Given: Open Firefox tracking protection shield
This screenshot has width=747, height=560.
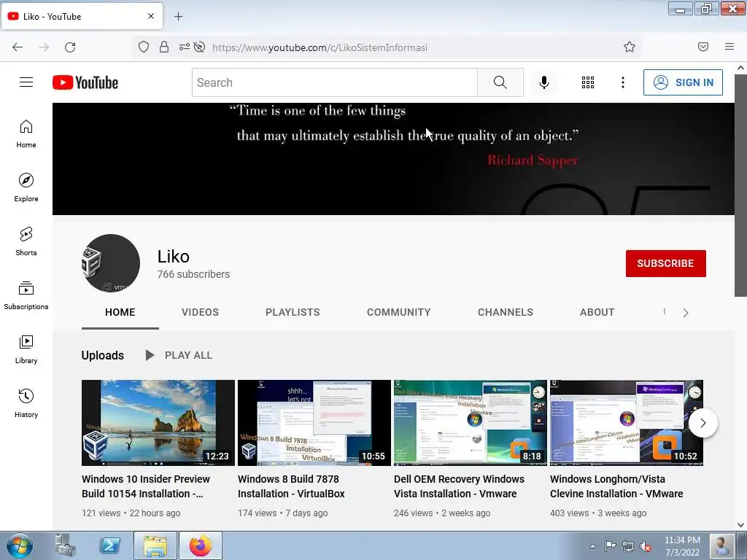Looking at the screenshot, I should tap(144, 47).
